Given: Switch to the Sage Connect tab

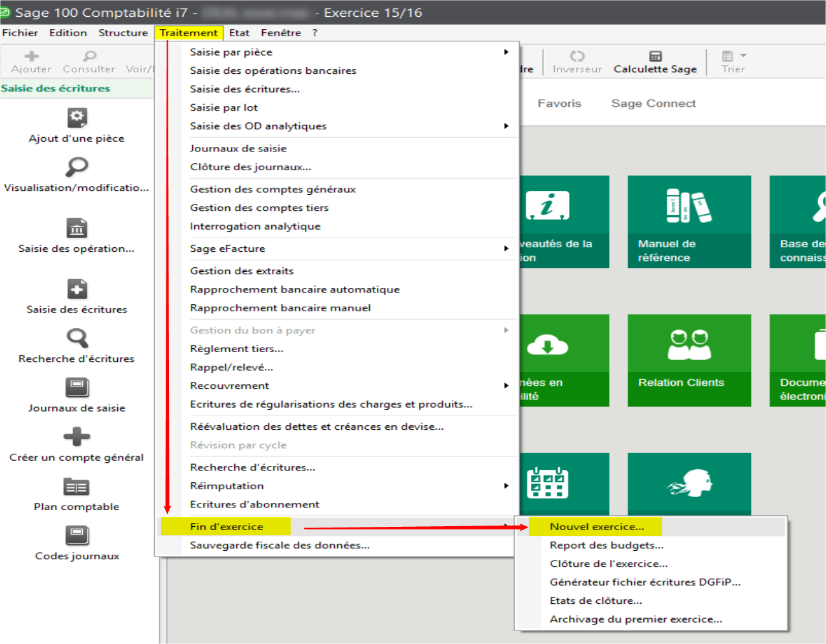Looking at the screenshot, I should 653,104.
